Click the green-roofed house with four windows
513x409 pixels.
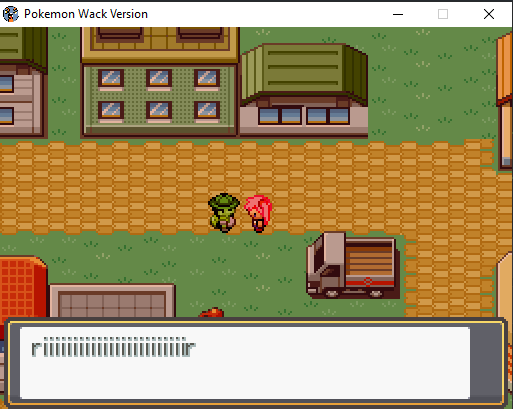coord(304,90)
